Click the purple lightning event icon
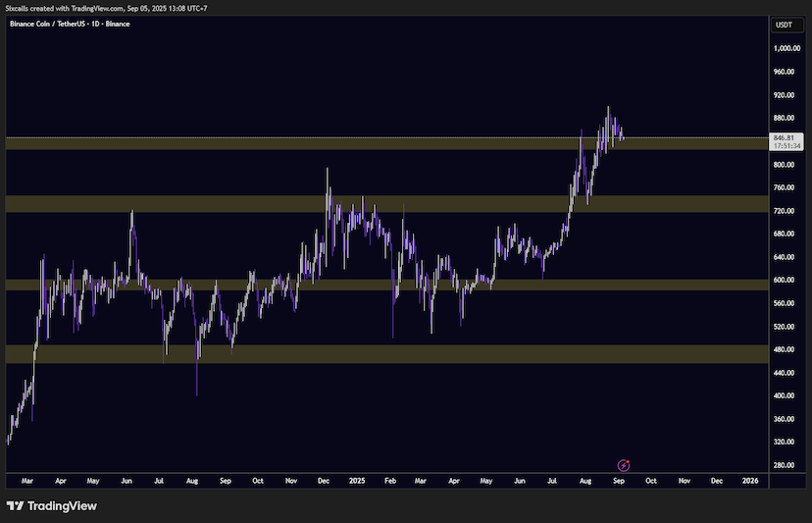 (x=624, y=465)
